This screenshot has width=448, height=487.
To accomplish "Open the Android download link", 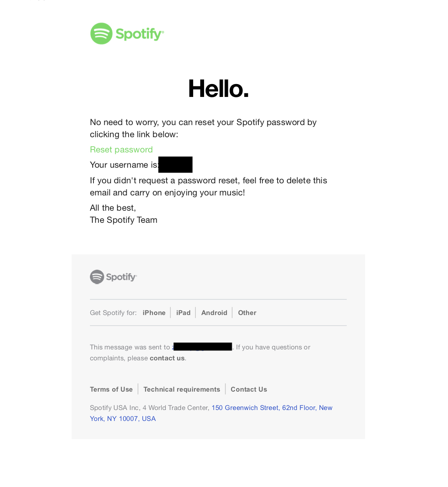I will tap(214, 313).
